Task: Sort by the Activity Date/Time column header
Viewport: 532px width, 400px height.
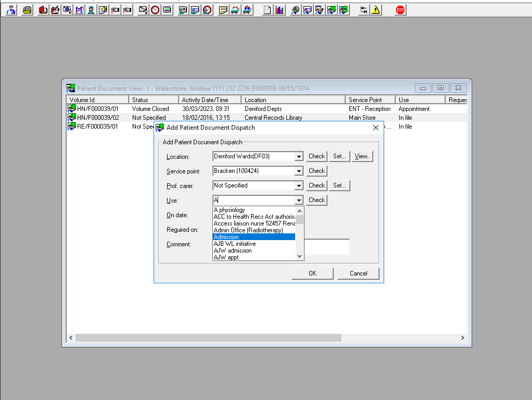Action: [210, 100]
